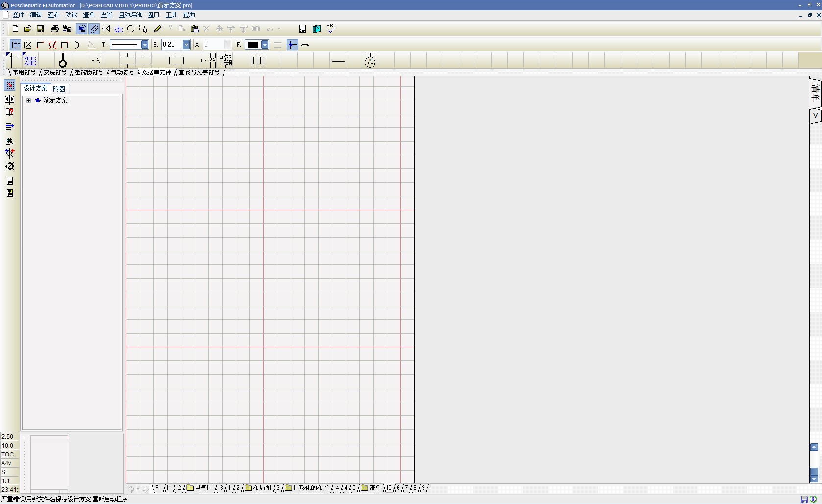Image resolution: width=822 pixels, height=504 pixels.
Task: Open the list page icon in the top toolbar
Action: (302, 29)
